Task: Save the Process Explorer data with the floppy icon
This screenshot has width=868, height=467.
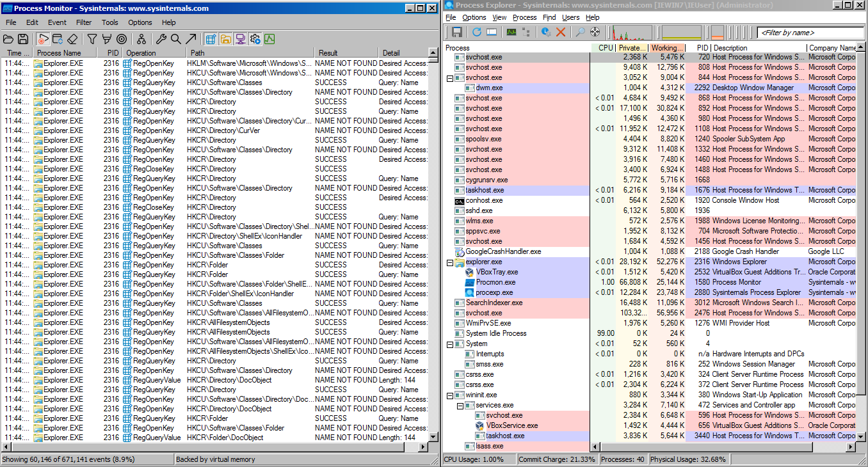Action: tap(458, 31)
